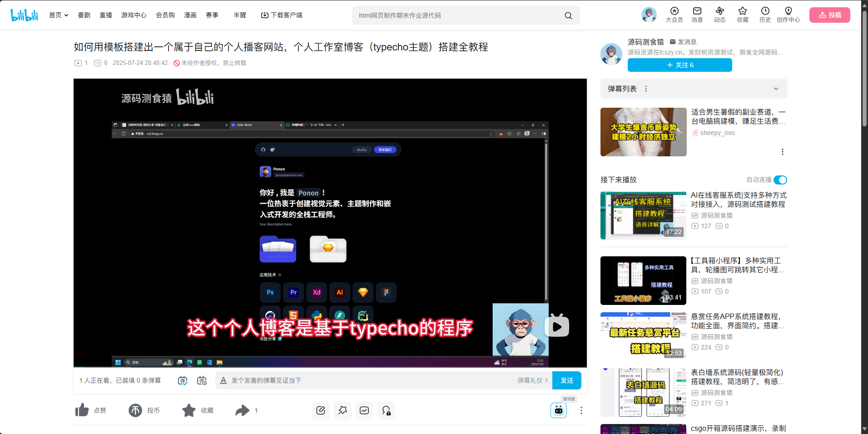Focus the 发个友善的弹幕见证当下 input
This screenshot has height=434, width=868.
pos(370,380)
